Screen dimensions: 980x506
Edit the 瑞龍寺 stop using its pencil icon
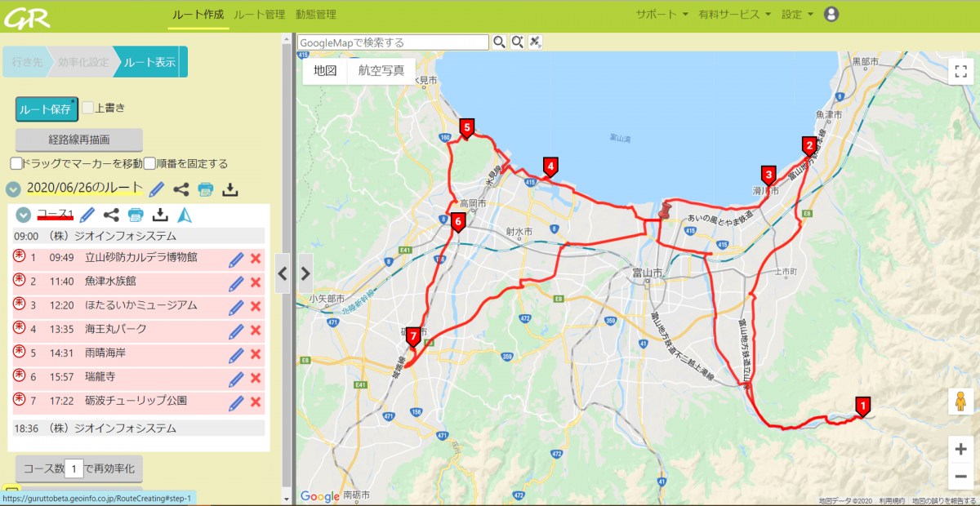(236, 378)
